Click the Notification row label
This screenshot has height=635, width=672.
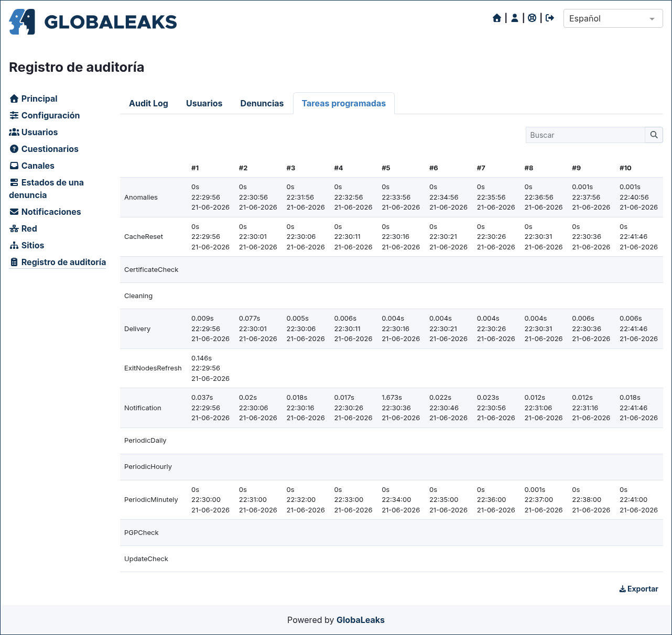pos(143,408)
